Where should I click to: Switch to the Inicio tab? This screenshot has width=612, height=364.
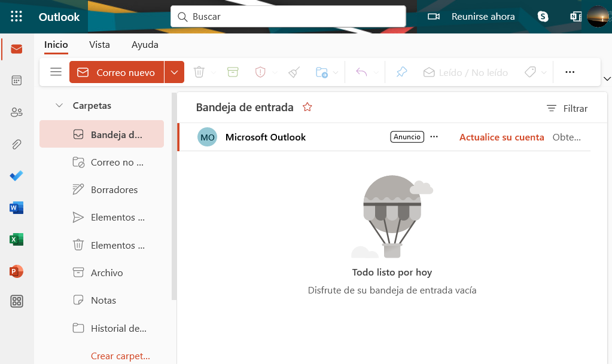[56, 44]
